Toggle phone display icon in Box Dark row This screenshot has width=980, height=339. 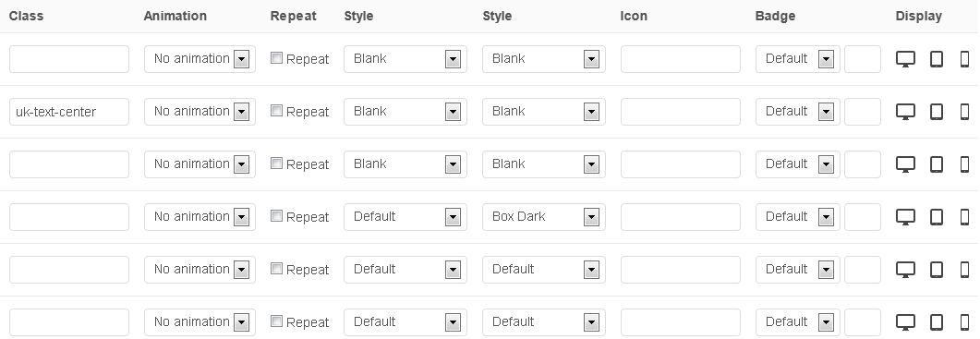pos(964,217)
